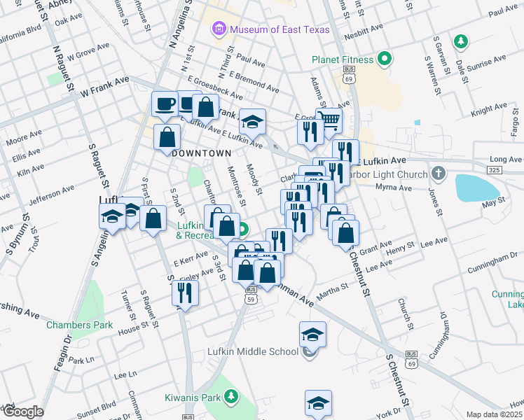Open restaurant marker south of Finley Ave

point(185,293)
